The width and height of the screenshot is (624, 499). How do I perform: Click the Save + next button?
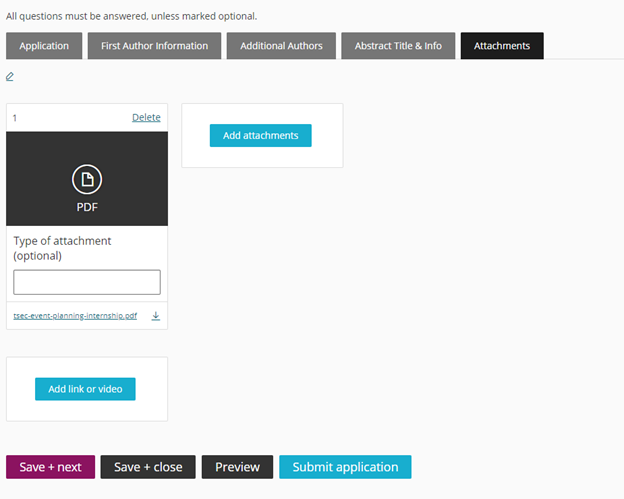pyautogui.click(x=50, y=467)
